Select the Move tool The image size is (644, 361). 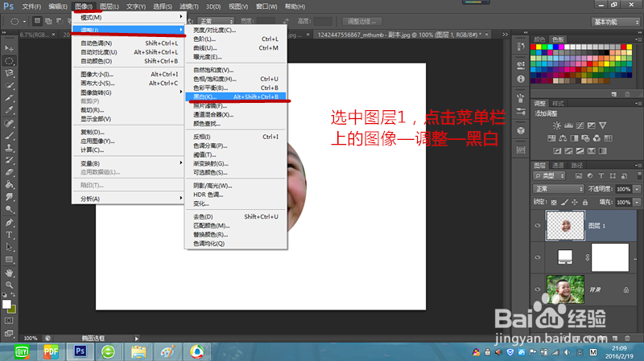pyautogui.click(x=9, y=48)
